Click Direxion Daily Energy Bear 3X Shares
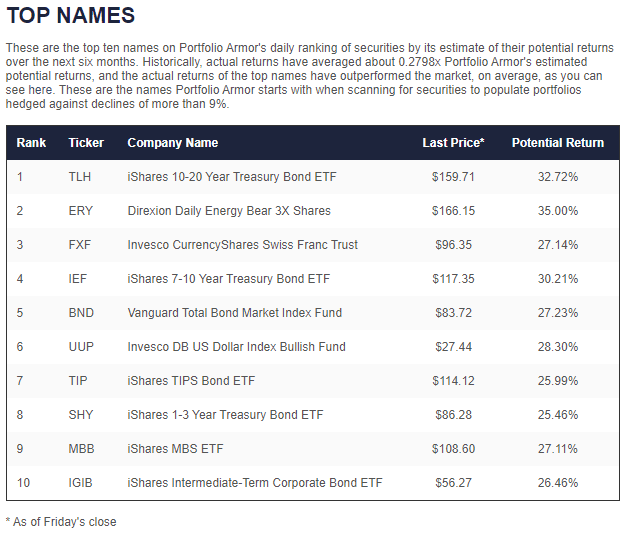This screenshot has height=535, width=626. point(229,211)
